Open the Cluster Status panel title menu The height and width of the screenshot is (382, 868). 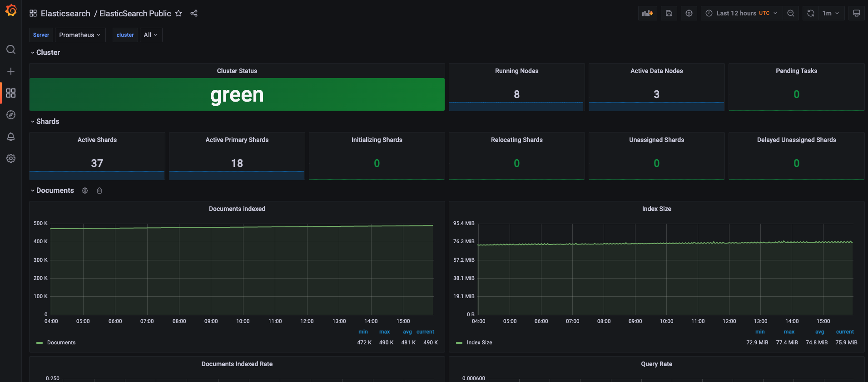pos(237,71)
